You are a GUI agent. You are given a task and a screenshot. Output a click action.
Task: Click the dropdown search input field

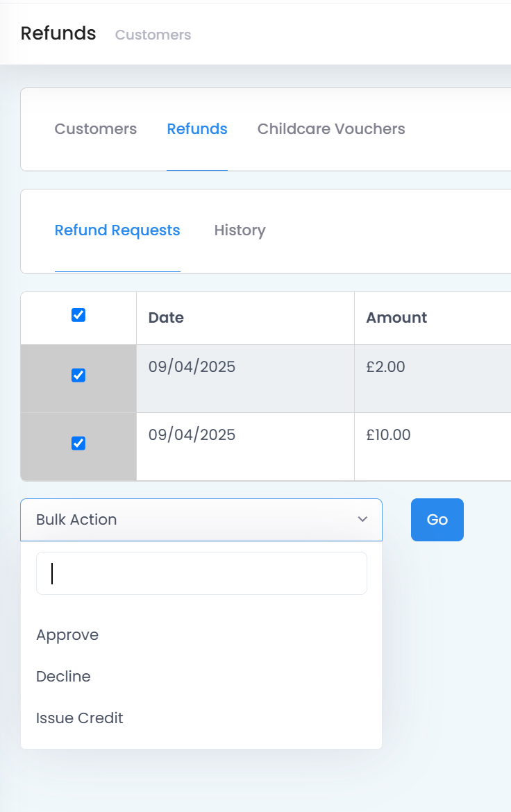201,573
